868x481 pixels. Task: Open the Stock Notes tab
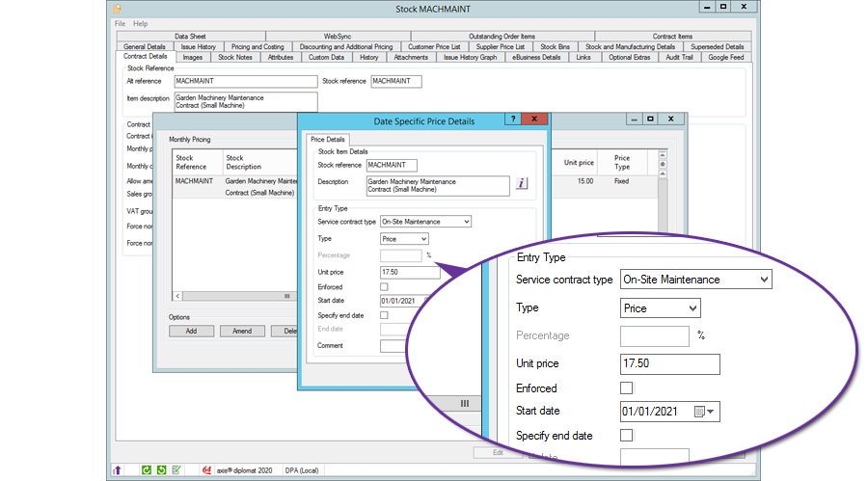tap(235, 58)
